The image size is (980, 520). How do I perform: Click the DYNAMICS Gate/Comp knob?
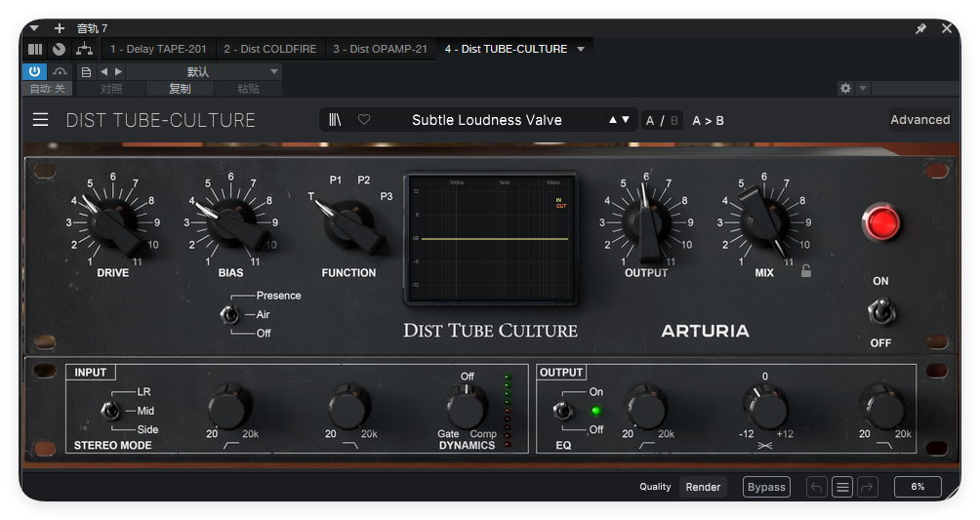(x=467, y=408)
